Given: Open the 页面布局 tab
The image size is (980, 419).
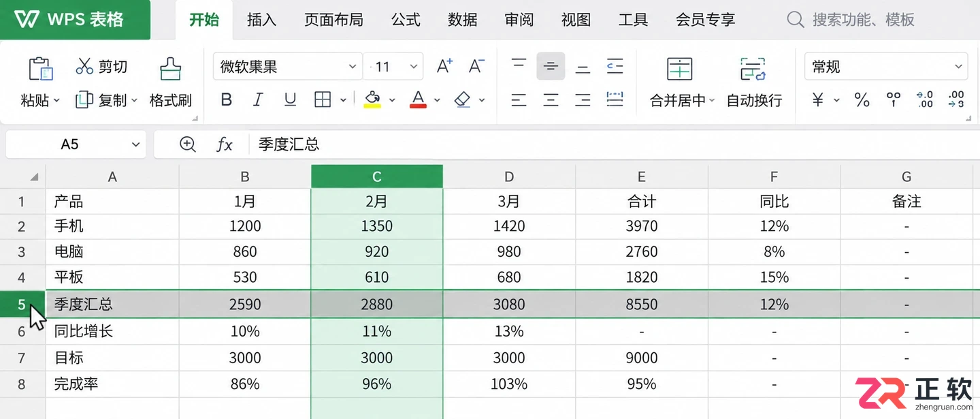Looking at the screenshot, I should [x=333, y=19].
